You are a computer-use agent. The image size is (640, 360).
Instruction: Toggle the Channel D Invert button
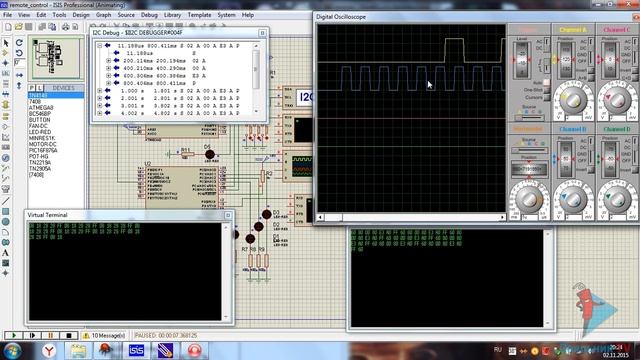pyautogui.click(x=635, y=169)
